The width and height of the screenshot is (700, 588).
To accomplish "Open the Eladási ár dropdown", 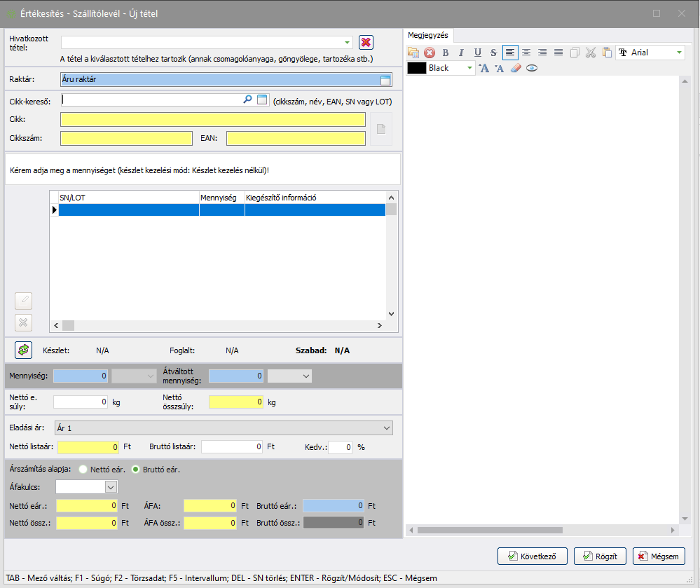I will [387, 428].
